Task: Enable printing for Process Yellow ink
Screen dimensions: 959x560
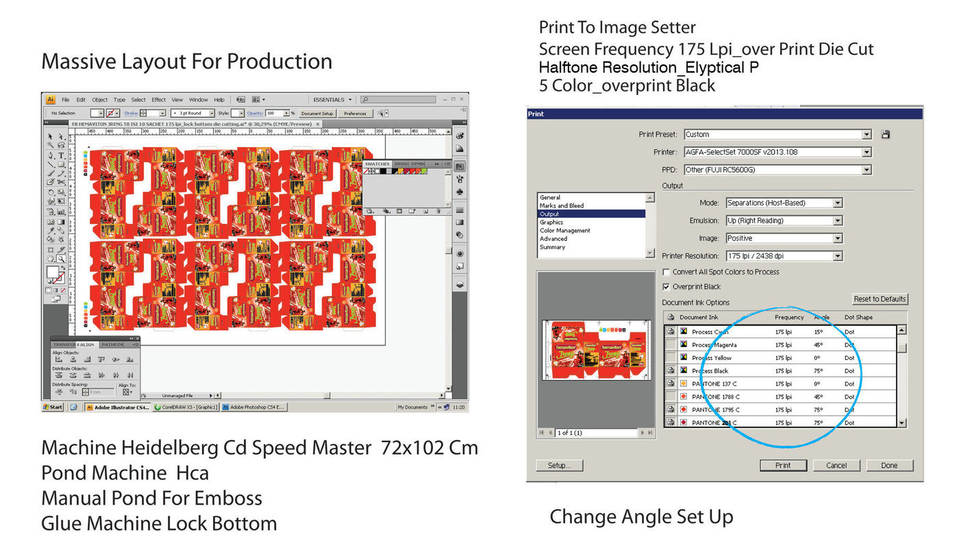Action: 671,358
